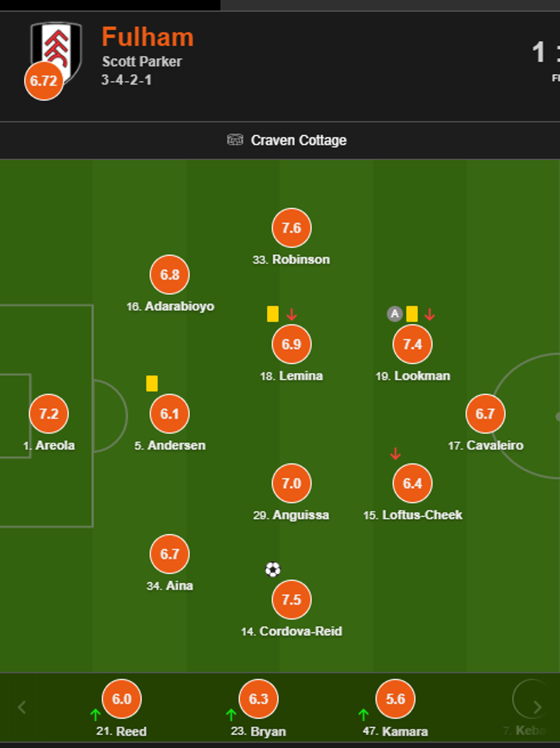Image resolution: width=560 pixels, height=748 pixels.
Task: Select substitute Bryan's 6.3 rating
Action: pyautogui.click(x=258, y=699)
